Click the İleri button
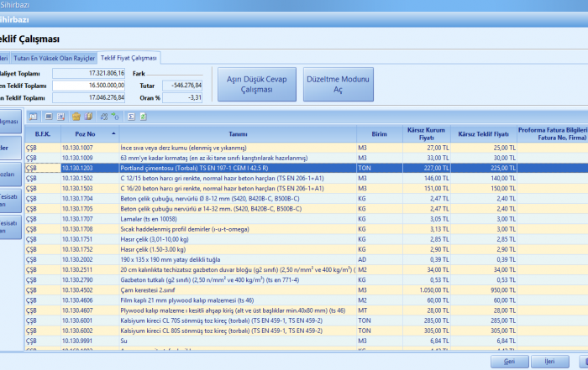Viewport: 588px width, 370px height. (550, 361)
